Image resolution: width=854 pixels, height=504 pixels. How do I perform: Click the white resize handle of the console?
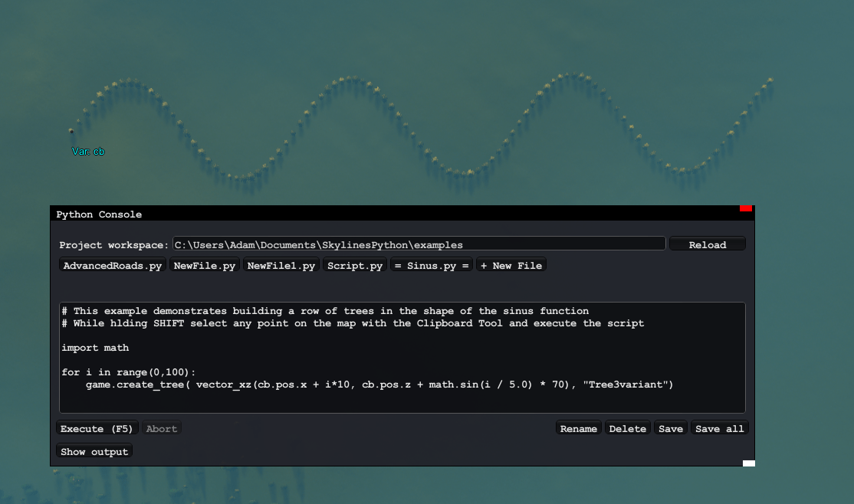[x=749, y=463]
